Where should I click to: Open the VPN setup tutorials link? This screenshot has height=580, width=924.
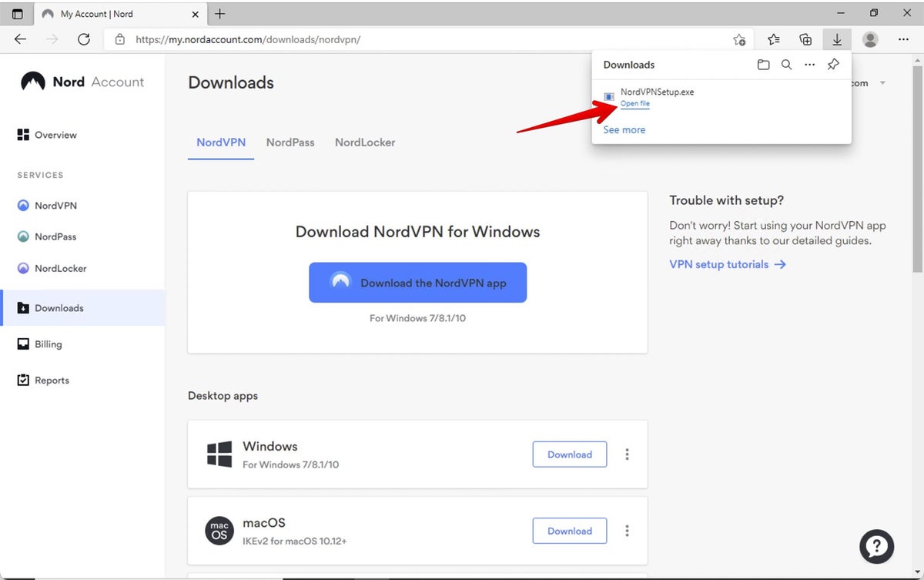(x=728, y=264)
